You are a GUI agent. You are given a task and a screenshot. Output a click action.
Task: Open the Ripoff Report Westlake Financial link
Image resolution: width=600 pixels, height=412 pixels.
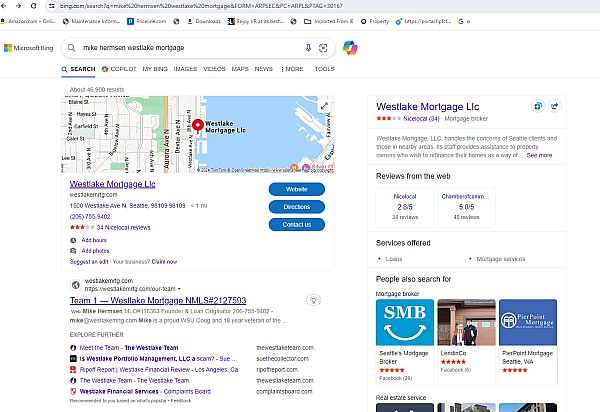coord(159,370)
